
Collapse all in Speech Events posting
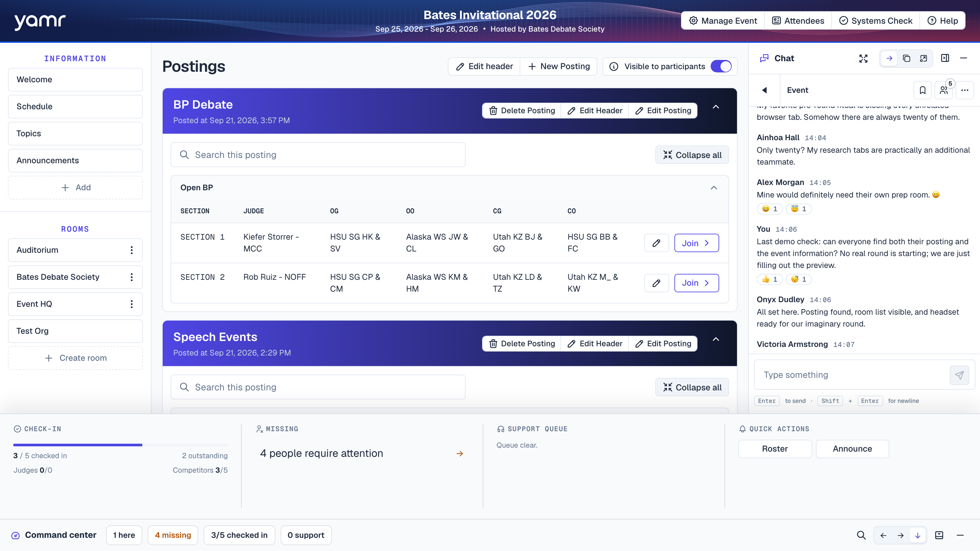coord(692,387)
